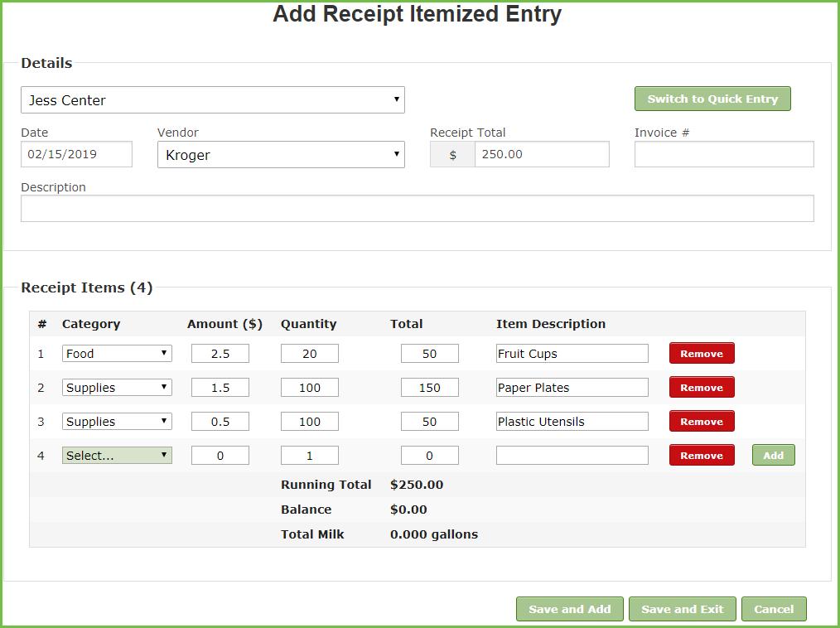
Task: Edit Amount 1.5 in row 2
Action: (x=220, y=388)
